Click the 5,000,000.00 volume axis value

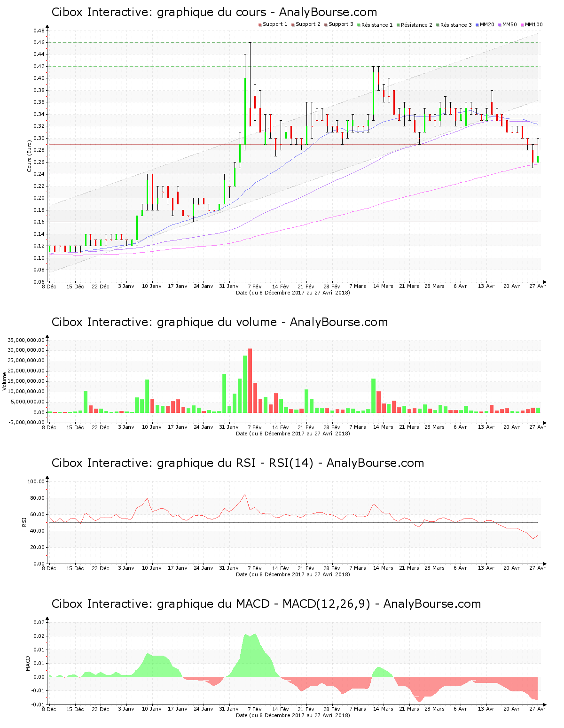[x=28, y=402]
